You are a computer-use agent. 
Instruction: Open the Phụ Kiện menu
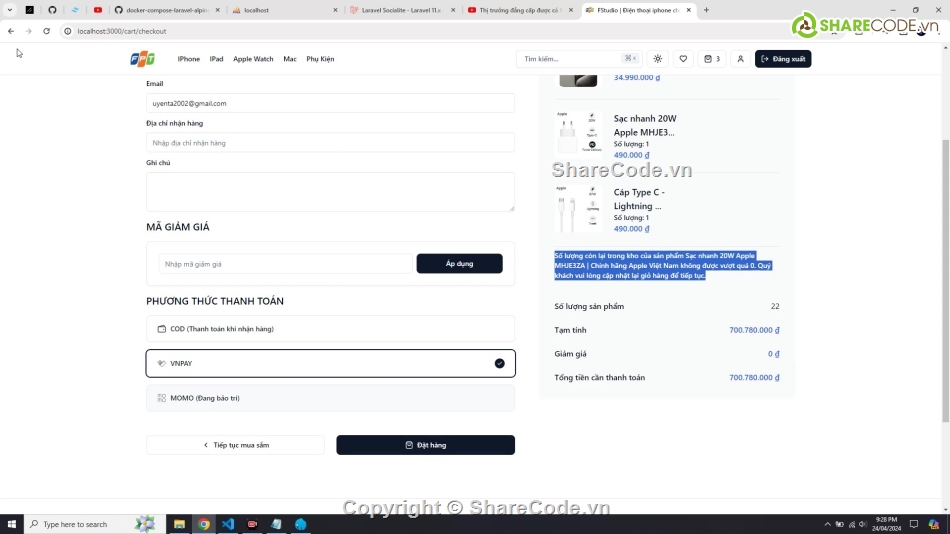point(320,59)
